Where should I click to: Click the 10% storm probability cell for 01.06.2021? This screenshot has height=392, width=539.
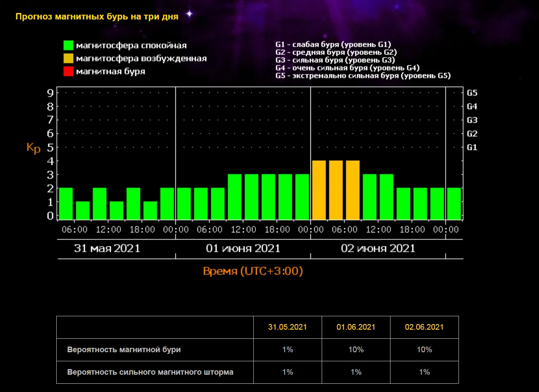(x=356, y=350)
